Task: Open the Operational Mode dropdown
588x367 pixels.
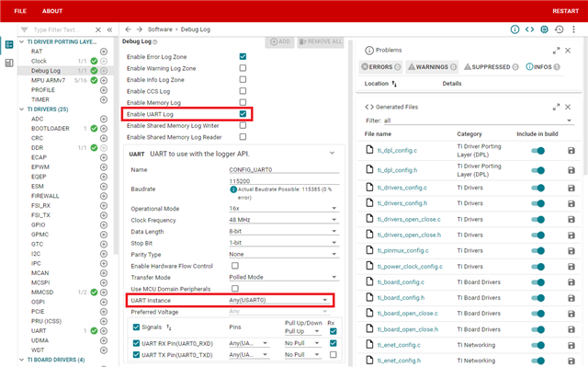Action: click(284, 208)
